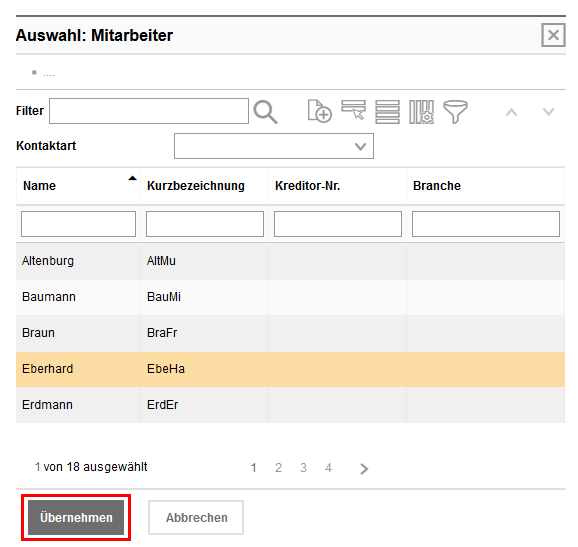Go to page 2
This screenshot has height=547, width=578.
pyautogui.click(x=278, y=468)
